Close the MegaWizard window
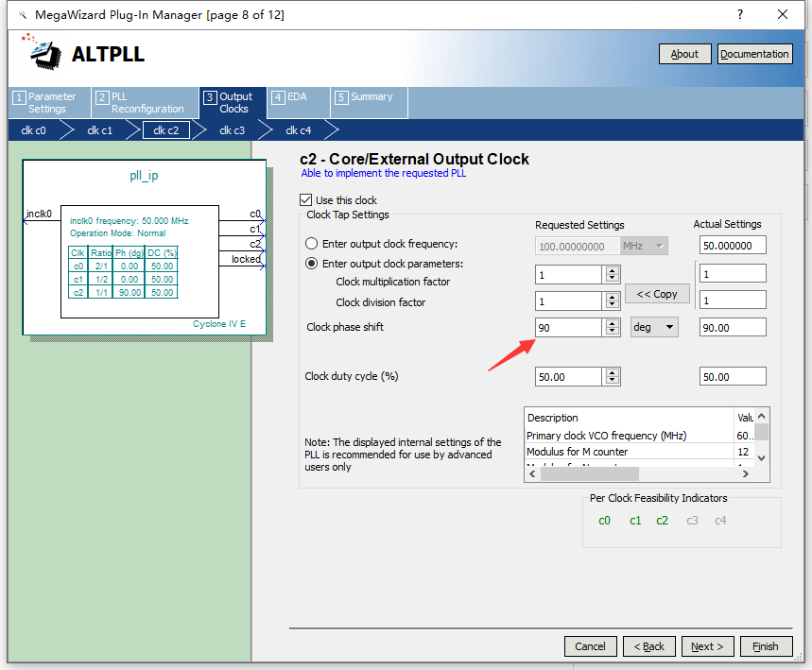The width and height of the screenshot is (812, 670). click(x=783, y=14)
